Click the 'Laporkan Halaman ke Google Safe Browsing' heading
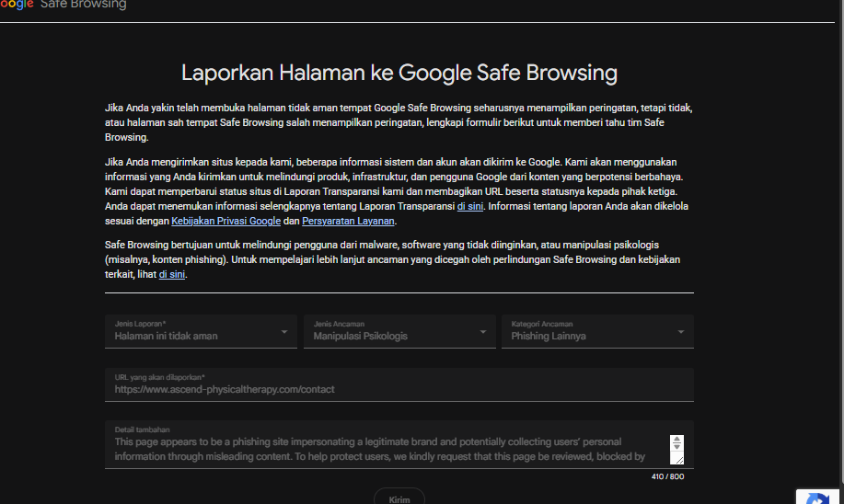 [x=399, y=74]
